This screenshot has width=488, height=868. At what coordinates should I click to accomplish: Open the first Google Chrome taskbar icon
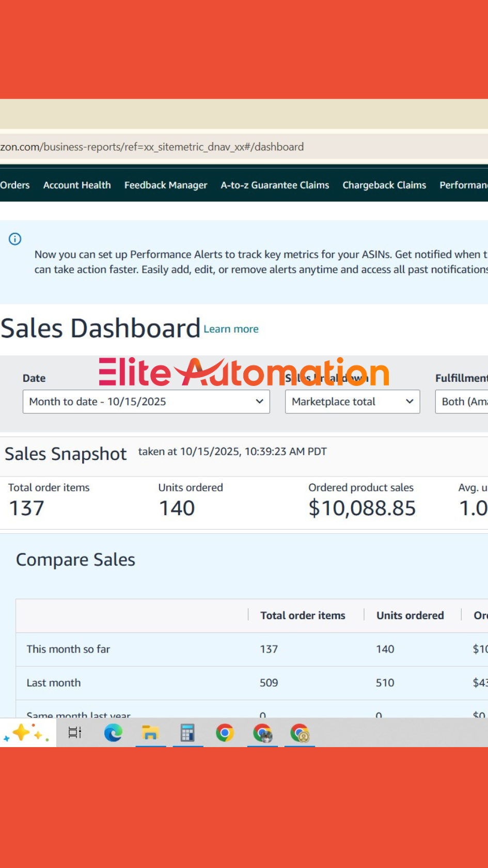[225, 733]
